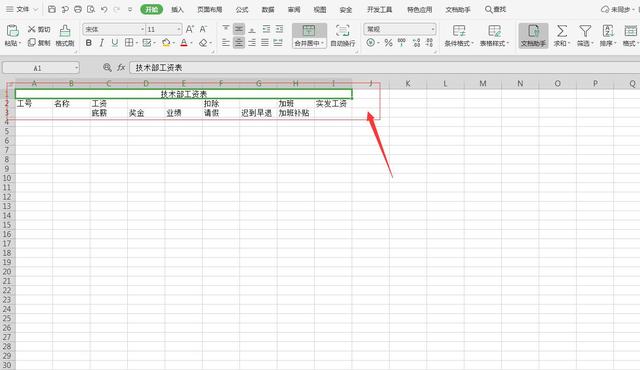Toggle Bold formatting

click(x=89, y=43)
